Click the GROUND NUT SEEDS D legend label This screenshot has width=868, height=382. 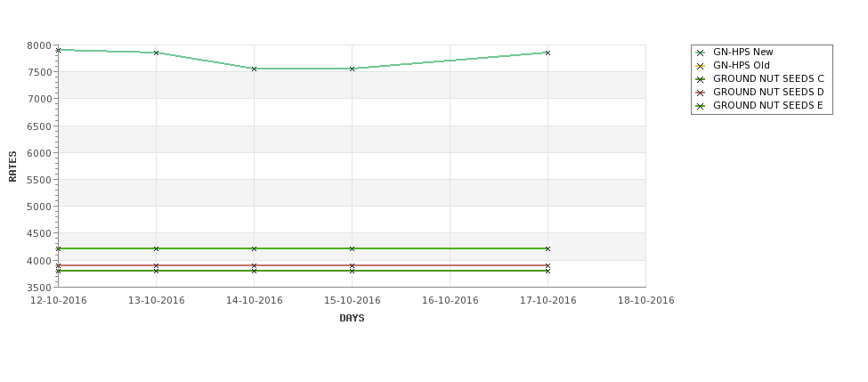[768, 92]
